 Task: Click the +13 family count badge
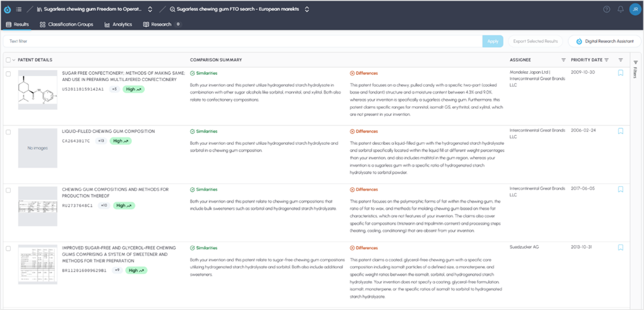click(x=101, y=141)
